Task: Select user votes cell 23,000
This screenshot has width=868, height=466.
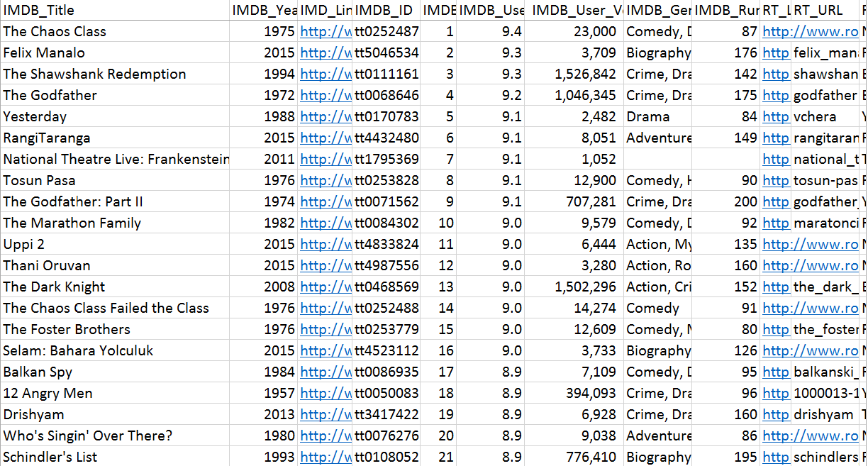Action: pyautogui.click(x=575, y=31)
